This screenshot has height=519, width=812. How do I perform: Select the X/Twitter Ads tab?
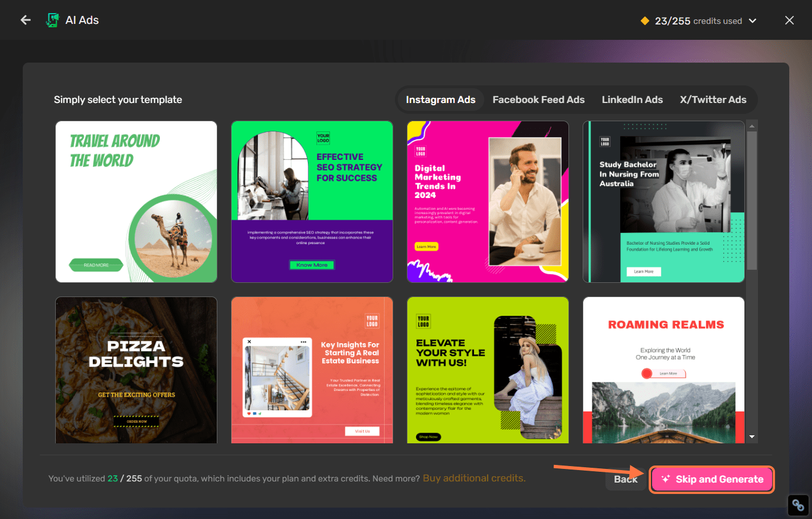(713, 99)
